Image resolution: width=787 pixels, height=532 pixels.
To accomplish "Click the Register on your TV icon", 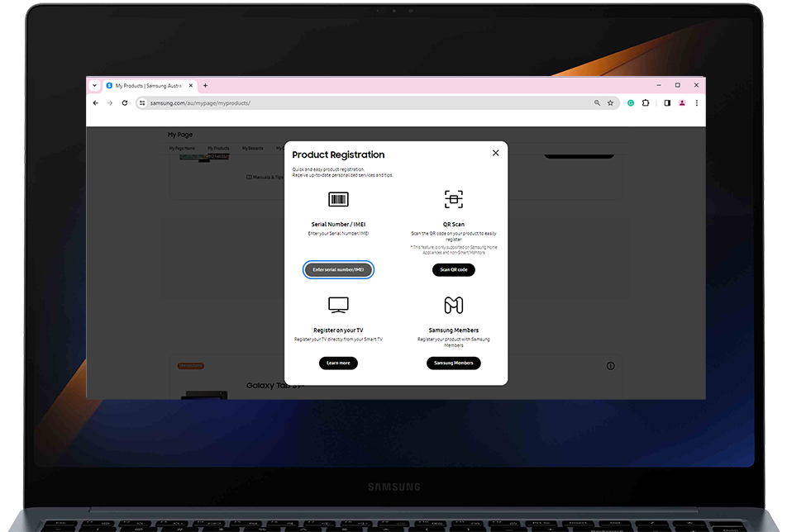I will 338,304.
